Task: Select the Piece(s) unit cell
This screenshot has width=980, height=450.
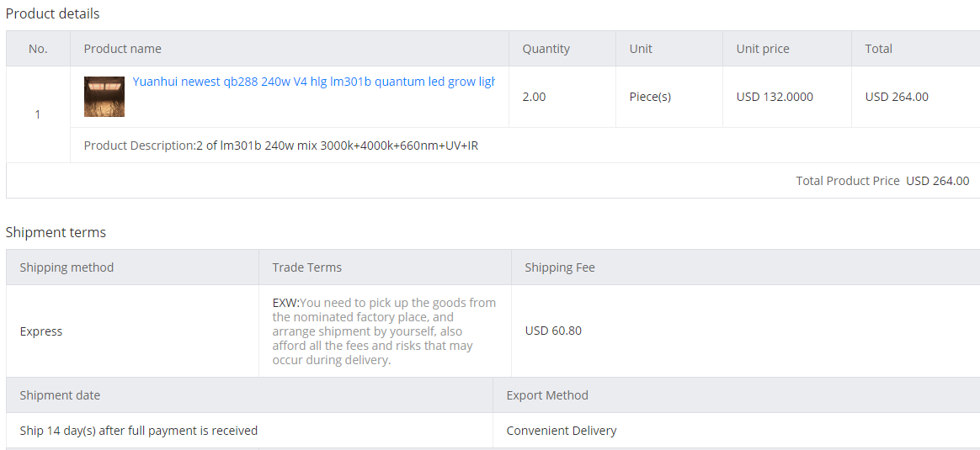Action: click(650, 97)
